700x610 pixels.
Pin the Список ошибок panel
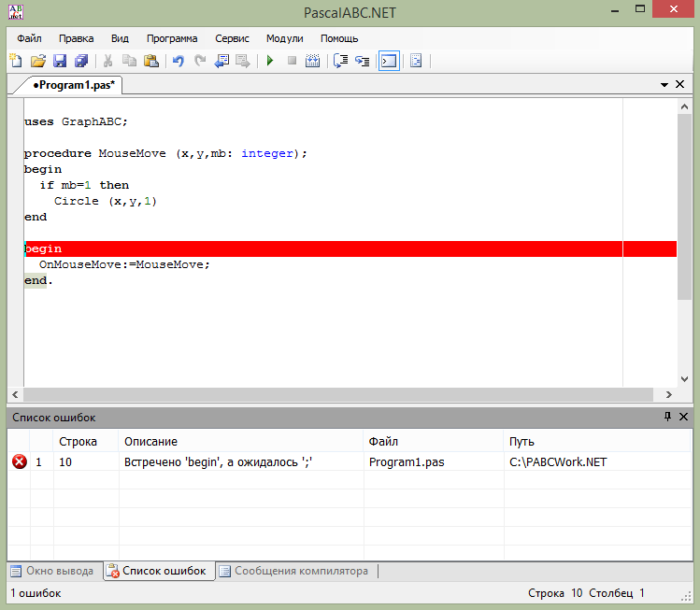coord(667,417)
